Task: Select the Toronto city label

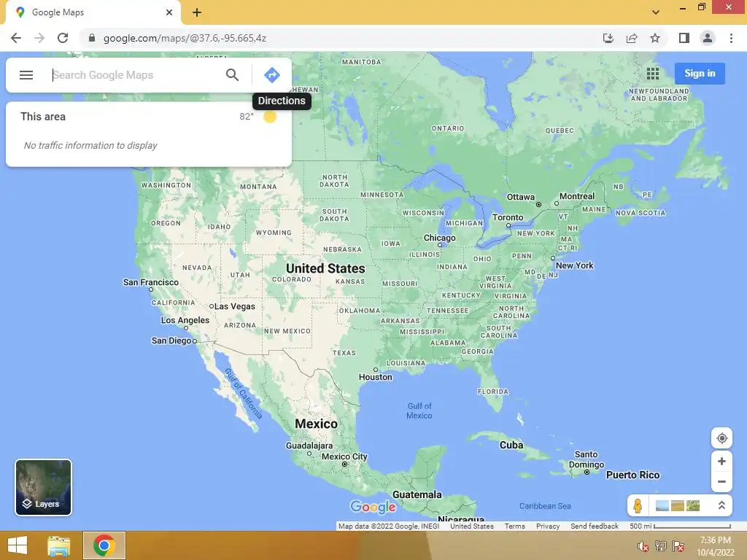Action: pos(508,217)
